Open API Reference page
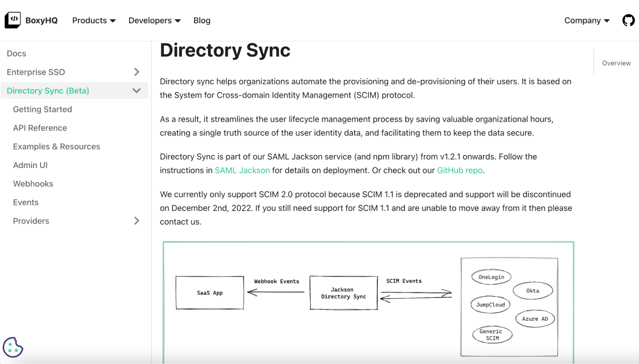Image resolution: width=639 pixels, height=364 pixels. [40, 128]
